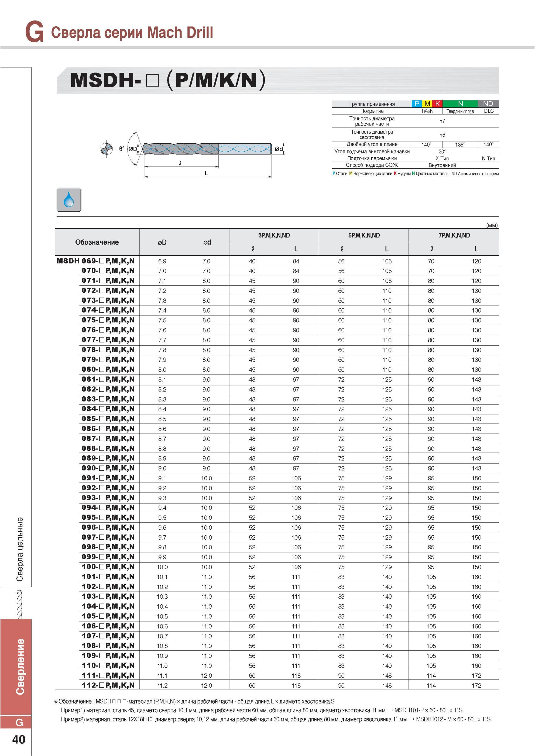The image size is (535, 756).
Task: Click the gray ND application group swatch
Action: click(x=488, y=104)
